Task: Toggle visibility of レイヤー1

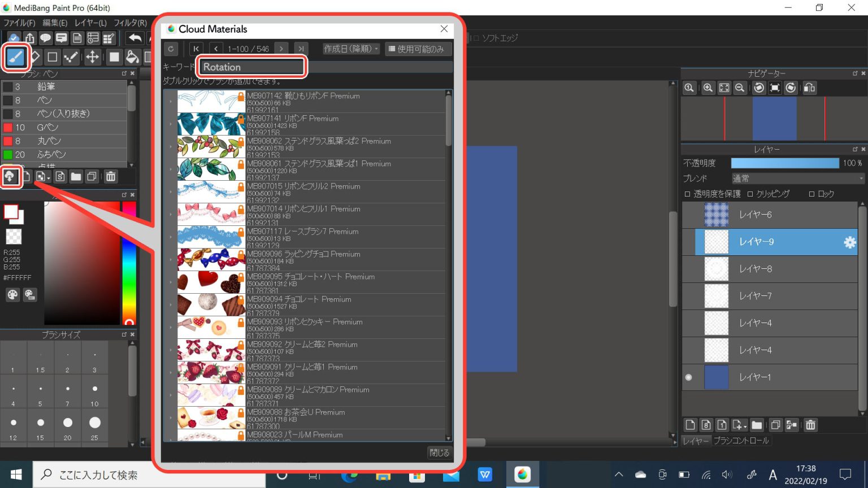Action: pyautogui.click(x=689, y=377)
